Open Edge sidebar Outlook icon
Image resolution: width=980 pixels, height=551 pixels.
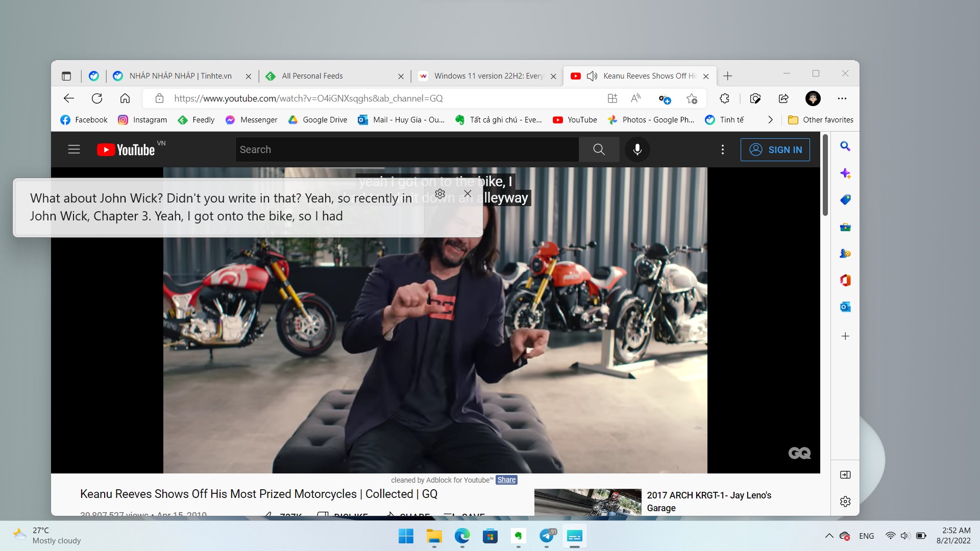click(845, 307)
